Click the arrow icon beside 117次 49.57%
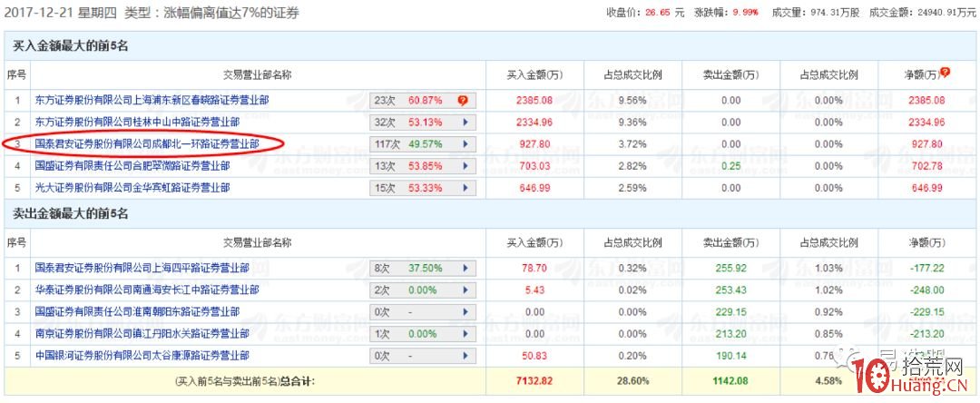 [465, 143]
